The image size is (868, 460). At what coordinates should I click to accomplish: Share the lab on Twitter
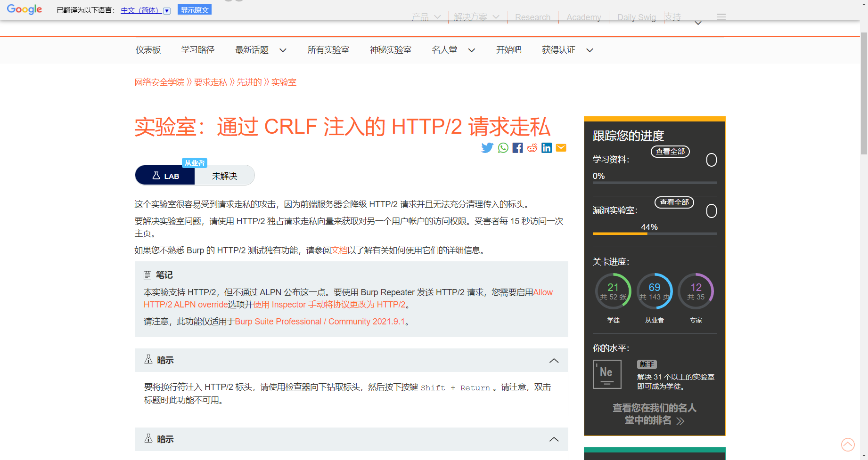click(x=487, y=147)
